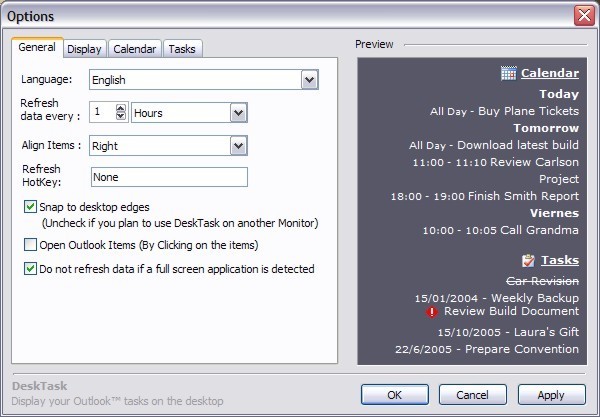Click the refresh interval number field
The height and width of the screenshot is (417, 600).
(x=102, y=112)
